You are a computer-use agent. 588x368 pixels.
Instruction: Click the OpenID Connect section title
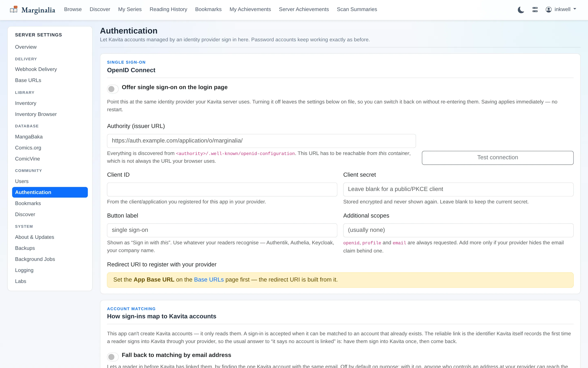[131, 70]
